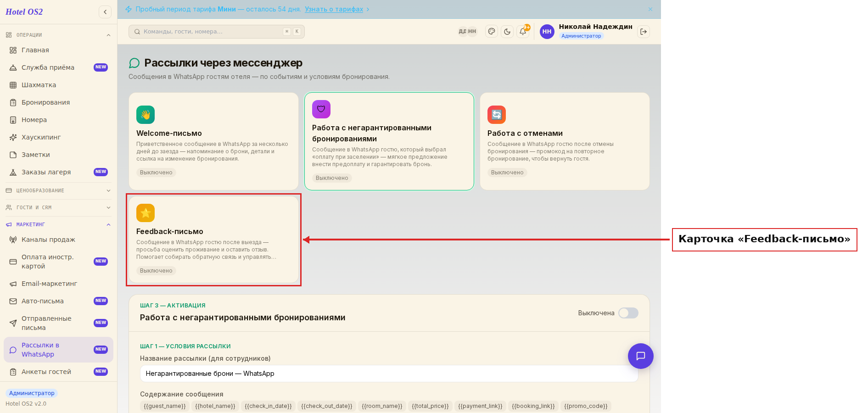
Task: Log out using the exit icon
Action: click(x=644, y=32)
